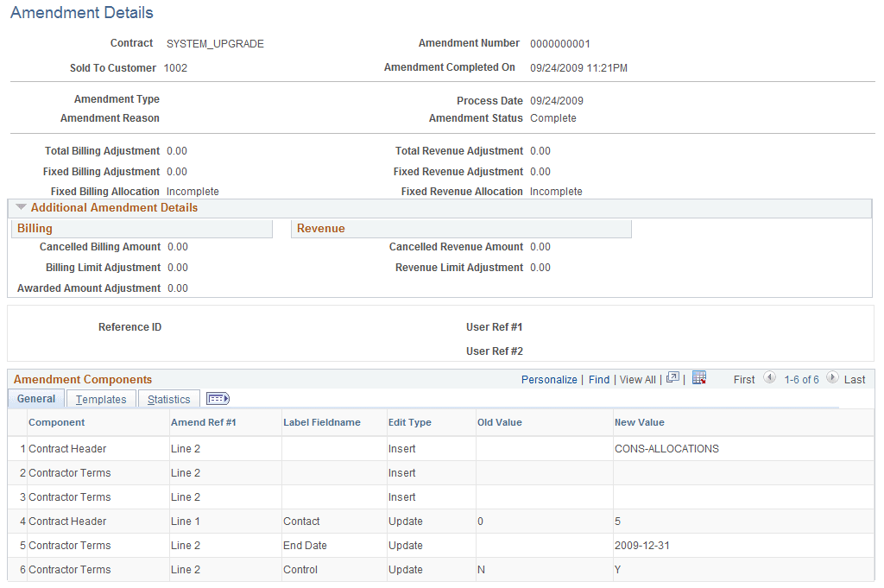The height and width of the screenshot is (588, 884).
Task: Open Contractor Terms in row 6
Action: (69, 569)
